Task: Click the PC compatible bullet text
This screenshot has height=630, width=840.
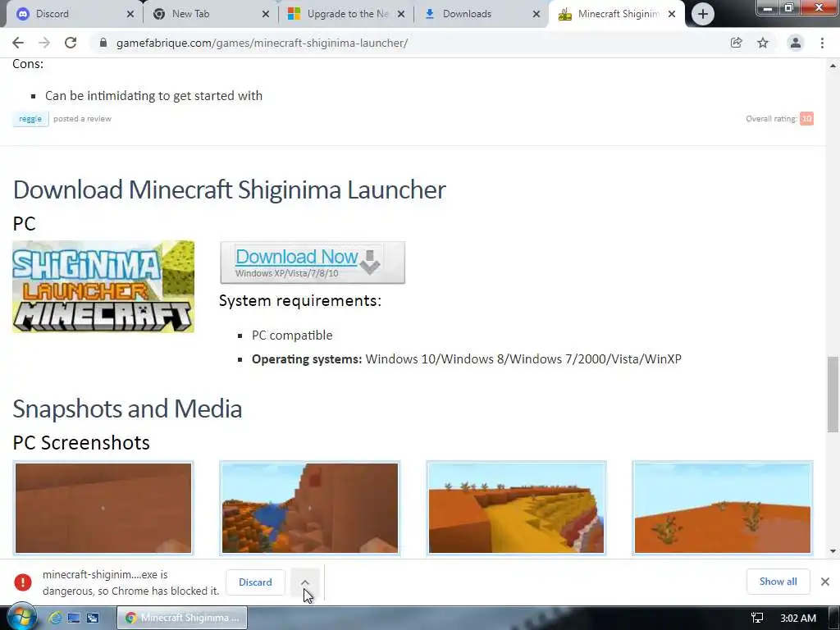Action: [x=292, y=336]
